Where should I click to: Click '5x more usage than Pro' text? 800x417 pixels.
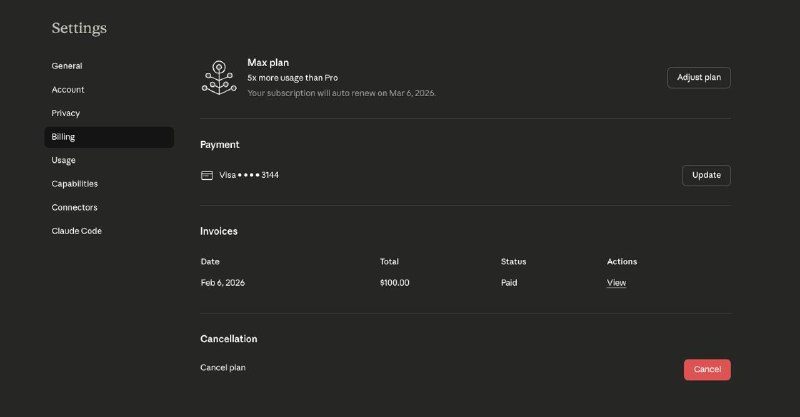click(x=292, y=78)
